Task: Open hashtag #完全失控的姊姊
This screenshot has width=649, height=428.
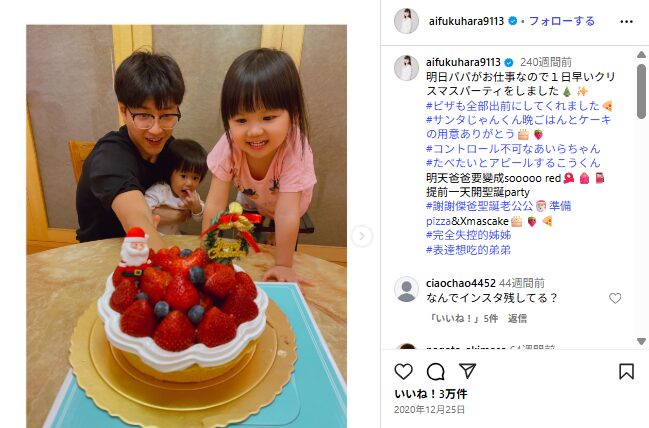Action: pyautogui.click(x=469, y=235)
